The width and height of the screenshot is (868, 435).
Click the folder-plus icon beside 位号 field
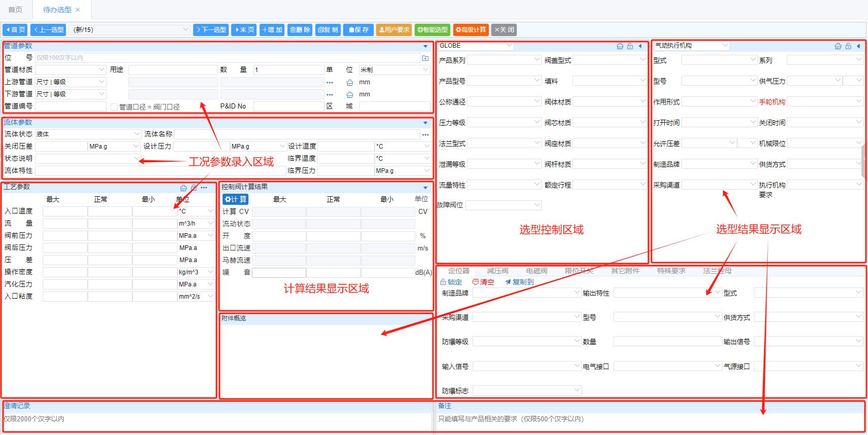pyautogui.click(x=425, y=58)
